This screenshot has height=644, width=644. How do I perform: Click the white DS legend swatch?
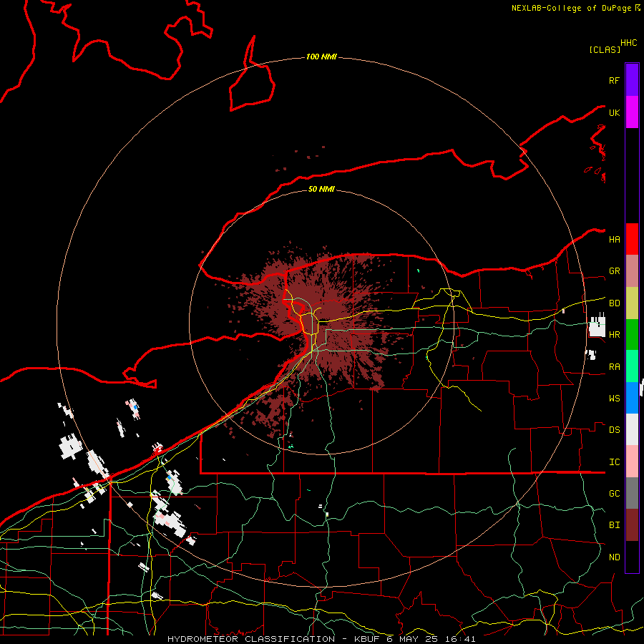[632, 429]
